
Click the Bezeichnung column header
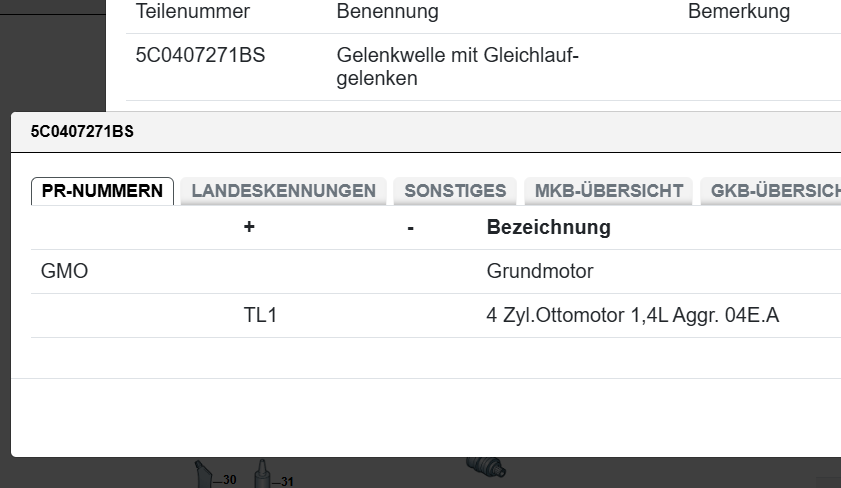[x=548, y=228]
